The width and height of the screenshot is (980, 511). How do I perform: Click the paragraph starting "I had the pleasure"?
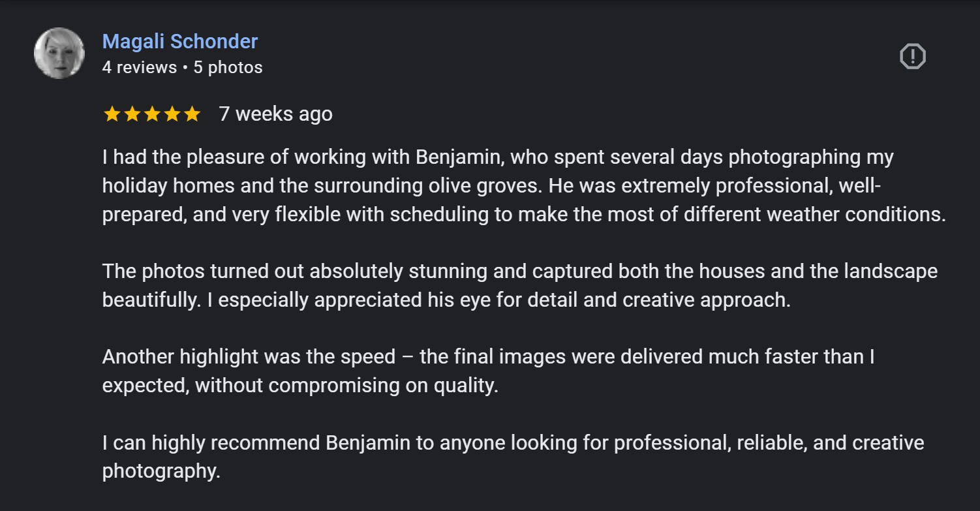(x=496, y=185)
